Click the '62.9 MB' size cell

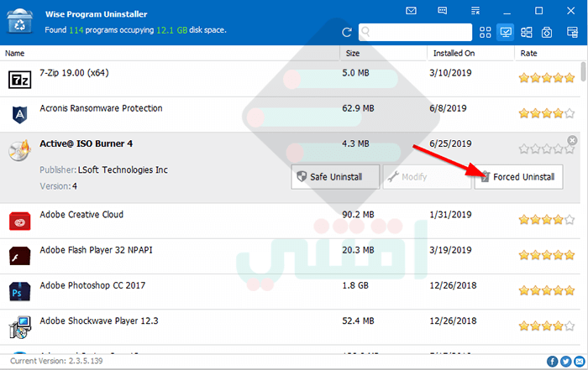(x=358, y=108)
